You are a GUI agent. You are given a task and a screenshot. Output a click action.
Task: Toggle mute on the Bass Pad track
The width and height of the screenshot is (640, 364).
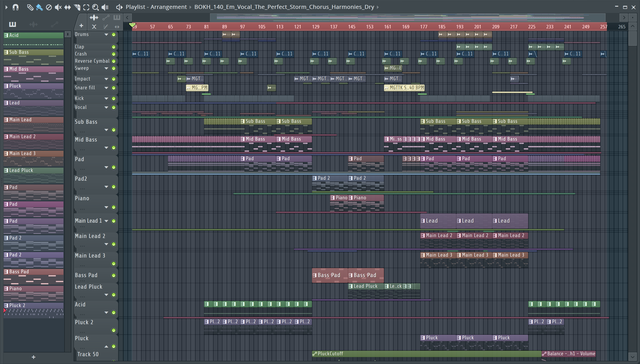tap(114, 275)
